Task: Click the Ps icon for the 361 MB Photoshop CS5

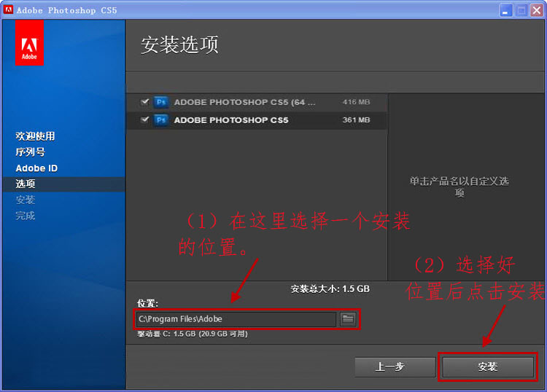Action: [161, 120]
